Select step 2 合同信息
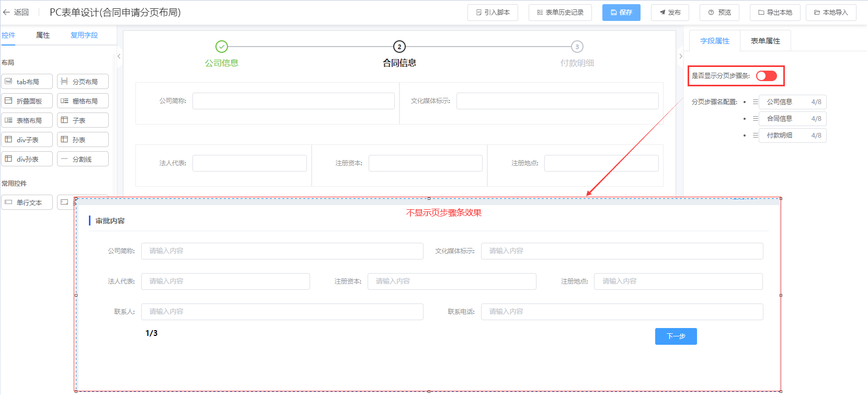Viewport: 868px width, 395px height. [399, 54]
